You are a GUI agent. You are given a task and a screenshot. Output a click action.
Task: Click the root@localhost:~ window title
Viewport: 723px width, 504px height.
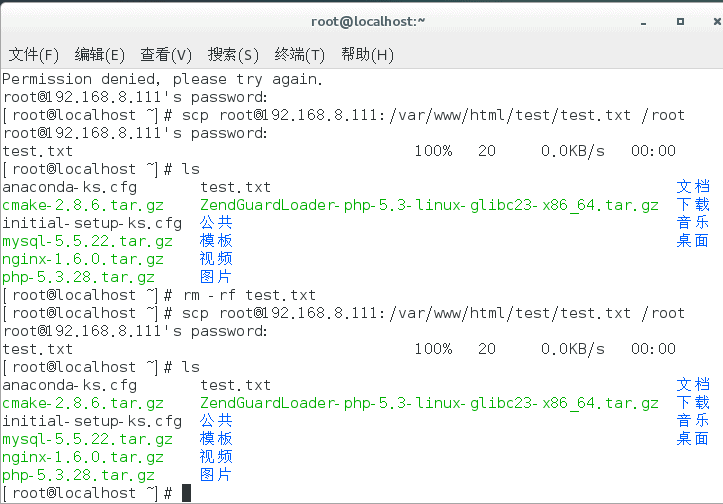pos(368,22)
